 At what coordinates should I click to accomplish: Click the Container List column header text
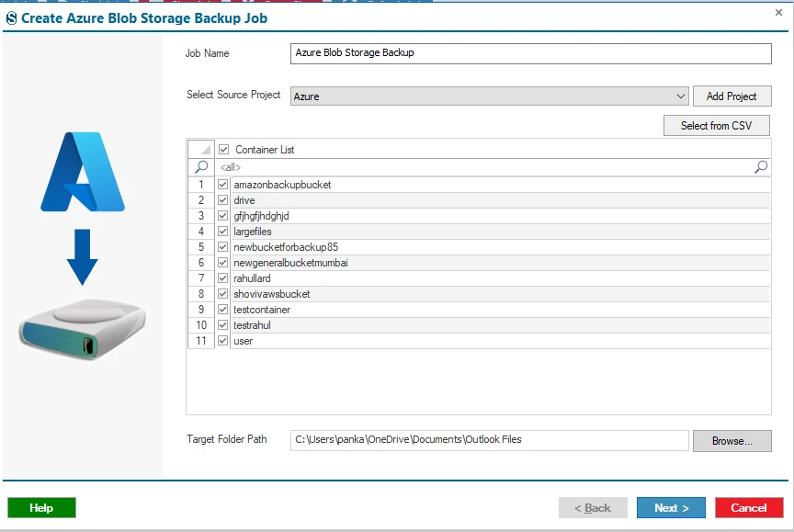point(265,150)
